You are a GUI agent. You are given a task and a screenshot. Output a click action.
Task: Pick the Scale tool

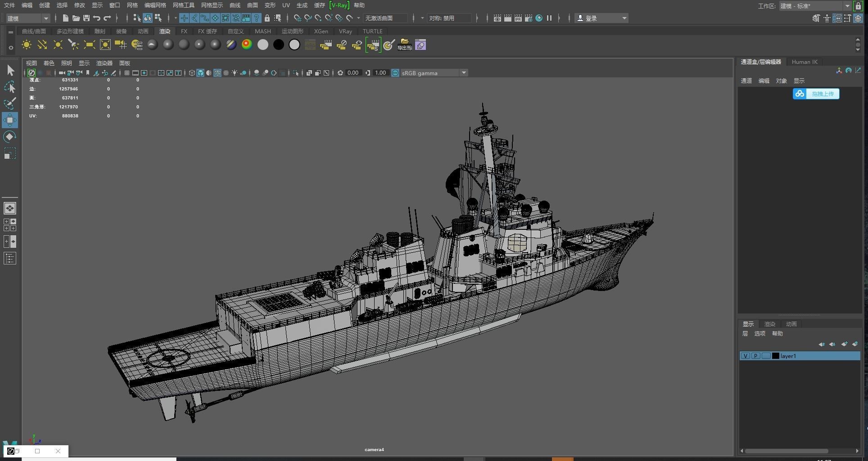click(x=10, y=154)
